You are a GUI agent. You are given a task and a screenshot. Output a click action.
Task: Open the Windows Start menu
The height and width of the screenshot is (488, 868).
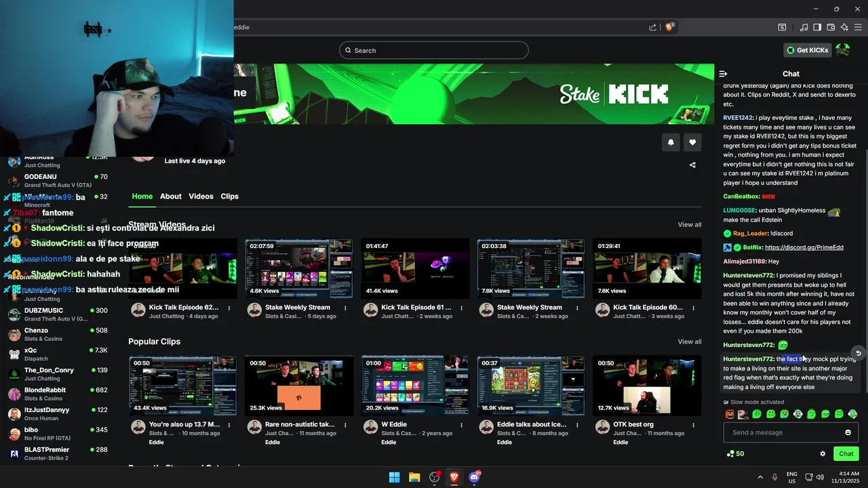[394, 477]
